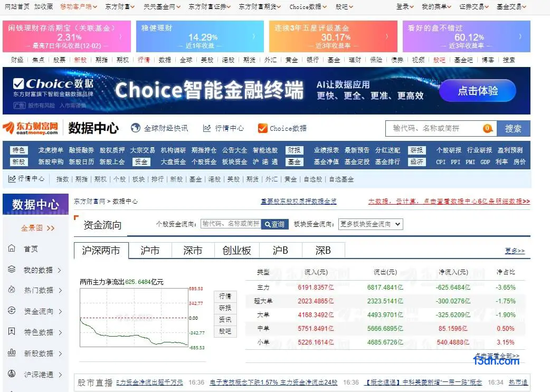The height and width of the screenshot is (392, 550).
Task: Select the 深B tab
Action: (324, 251)
